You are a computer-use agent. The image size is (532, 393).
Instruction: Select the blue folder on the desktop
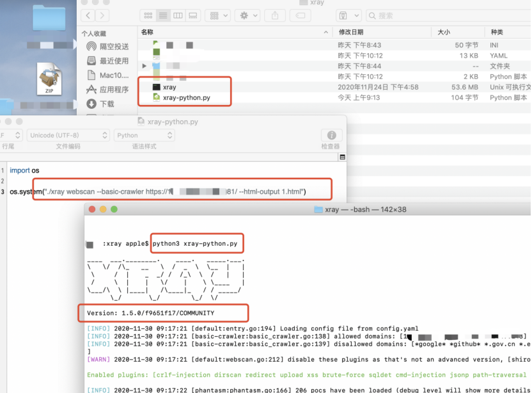tap(49, 18)
